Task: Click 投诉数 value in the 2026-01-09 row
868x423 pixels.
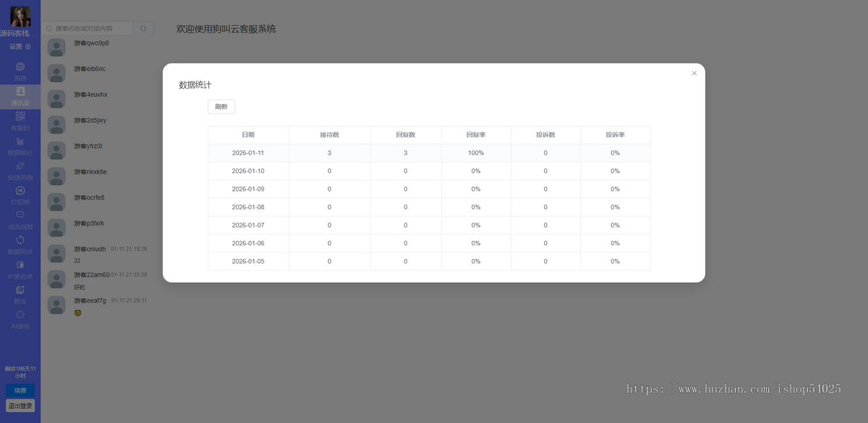Action: pos(545,189)
